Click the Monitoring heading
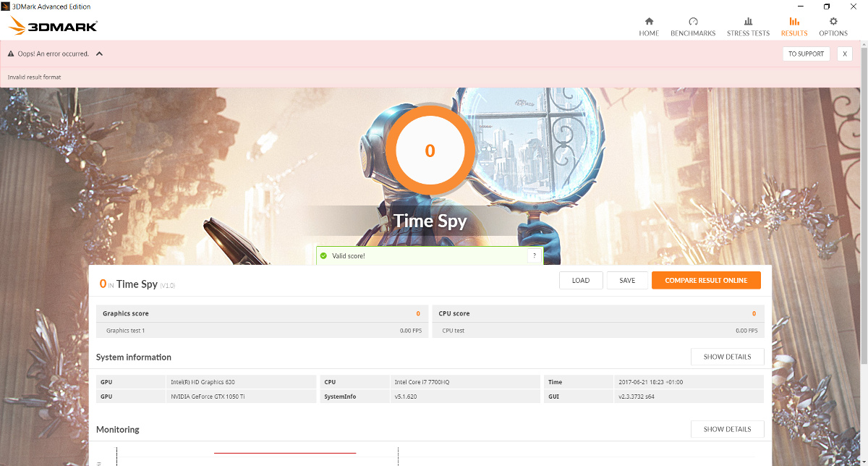This screenshot has width=868, height=466. click(x=118, y=429)
